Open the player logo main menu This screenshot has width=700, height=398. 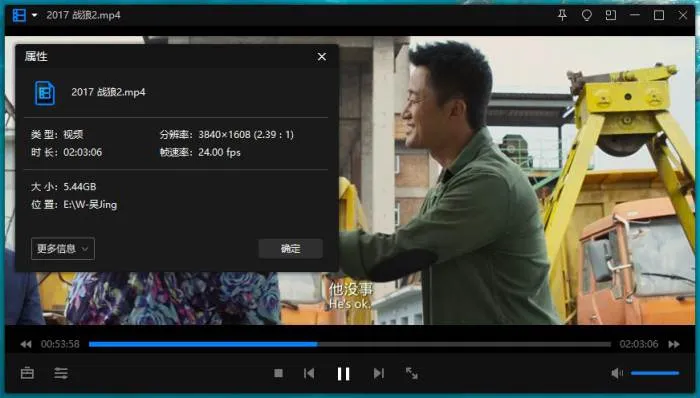click(19, 16)
